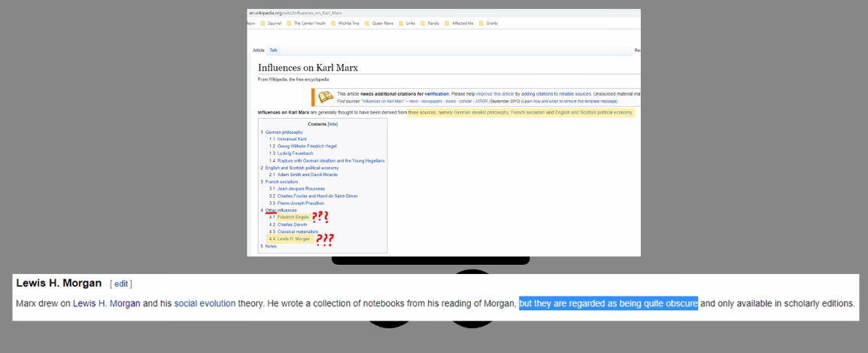868x353 pixels.
Task: Click the Lewis H. Morgan section heading
Action: (x=59, y=283)
